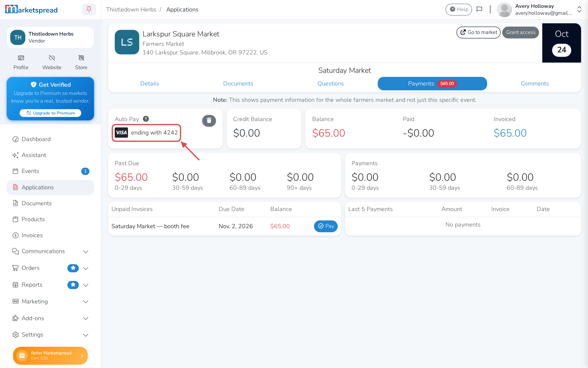Expand the Communications menu chevron
The image size is (588, 368).
coord(86,251)
